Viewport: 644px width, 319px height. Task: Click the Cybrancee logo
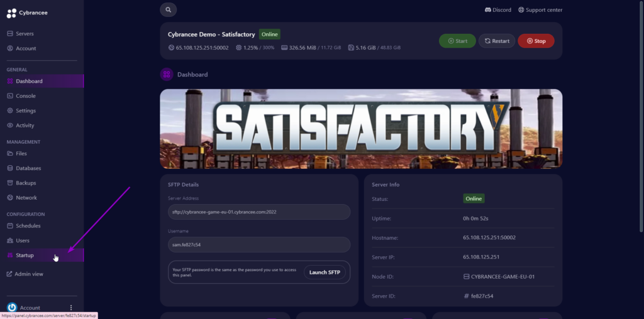click(x=27, y=13)
